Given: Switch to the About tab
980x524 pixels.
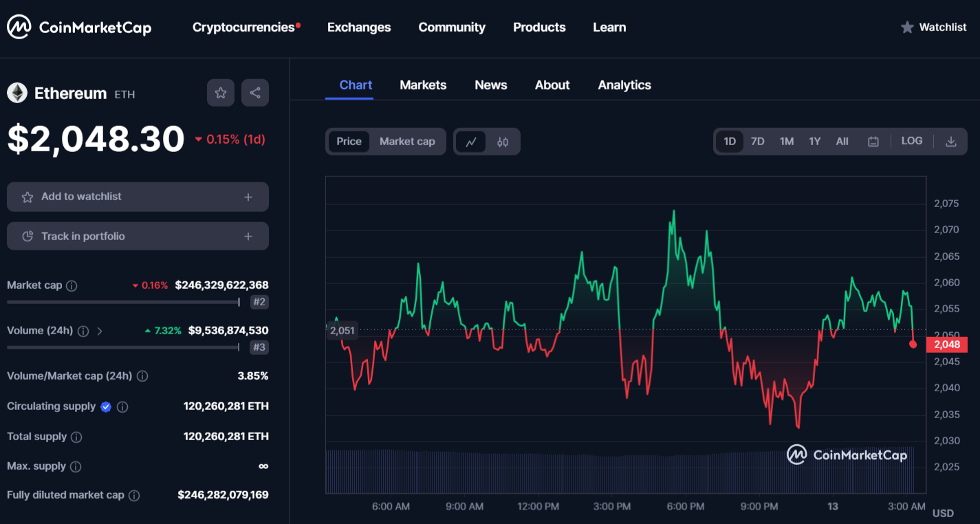Looking at the screenshot, I should tap(552, 85).
